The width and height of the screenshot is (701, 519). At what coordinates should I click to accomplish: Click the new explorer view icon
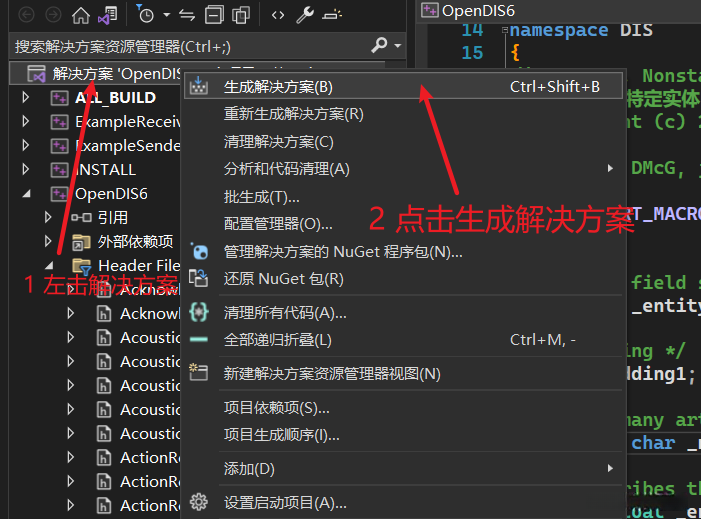[x=198, y=372]
